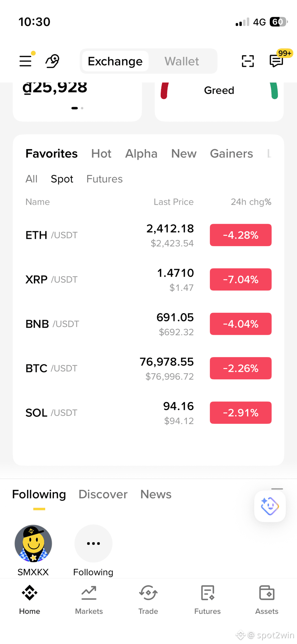The width and height of the screenshot is (297, 644).
Task: Open Assets from bottom navigation
Action: tap(267, 599)
